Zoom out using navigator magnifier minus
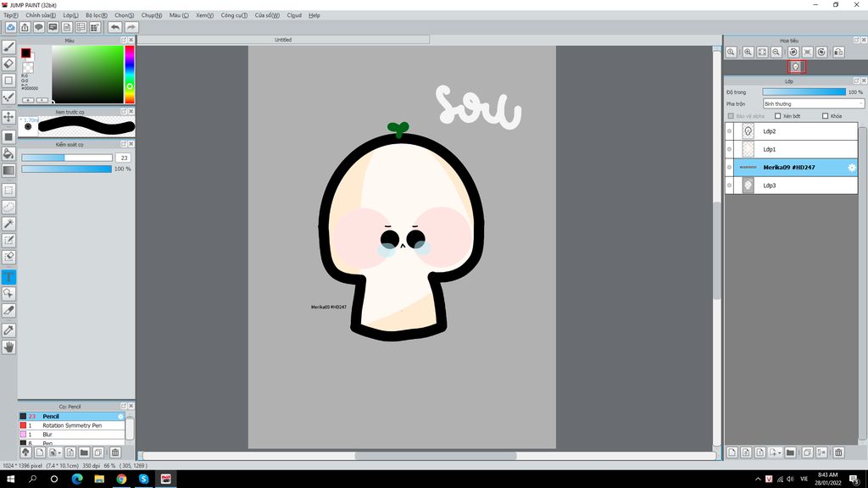Viewport: 868px width, 488px height. (x=776, y=52)
